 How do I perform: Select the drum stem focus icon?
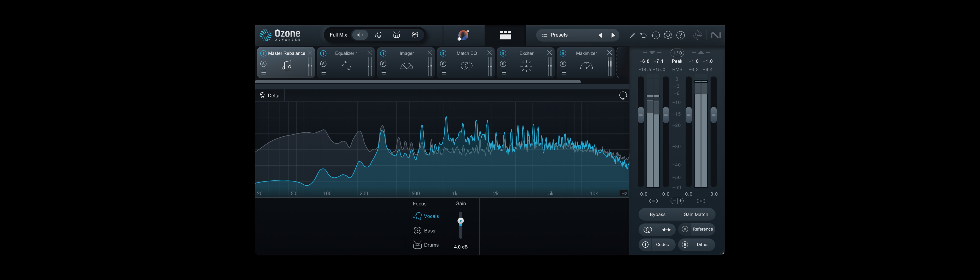[x=396, y=35]
